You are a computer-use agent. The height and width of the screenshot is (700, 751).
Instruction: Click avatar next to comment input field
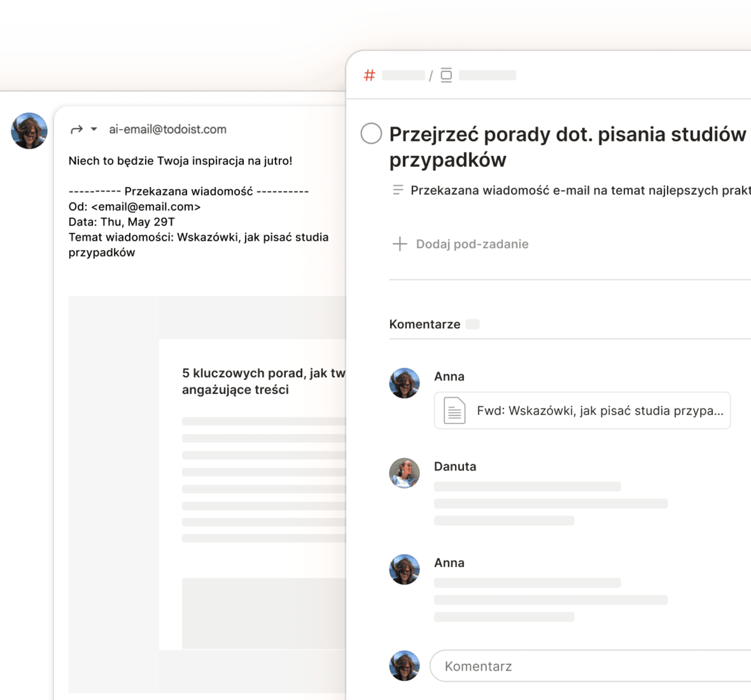(404, 666)
